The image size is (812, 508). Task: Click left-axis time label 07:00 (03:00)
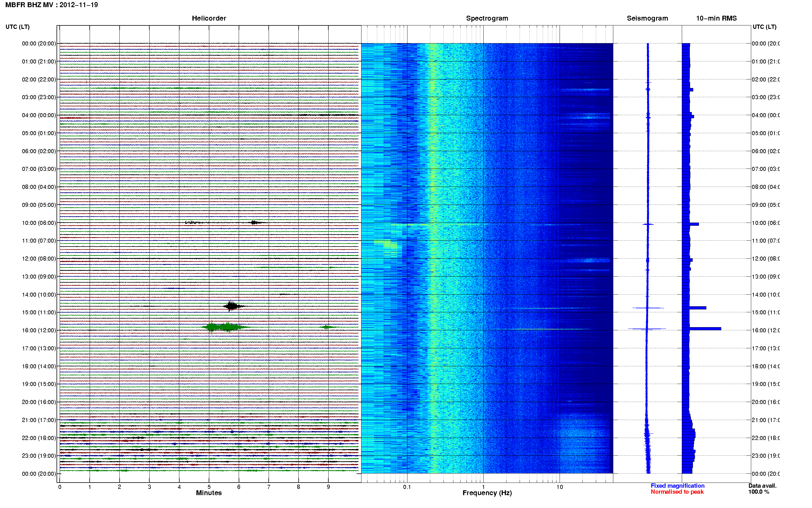click(39, 169)
